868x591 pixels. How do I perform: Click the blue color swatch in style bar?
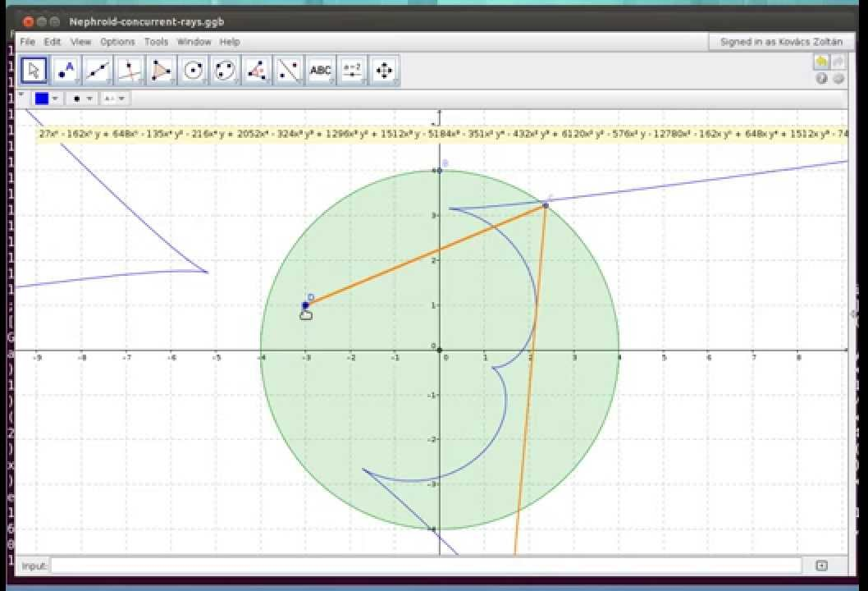(x=42, y=98)
